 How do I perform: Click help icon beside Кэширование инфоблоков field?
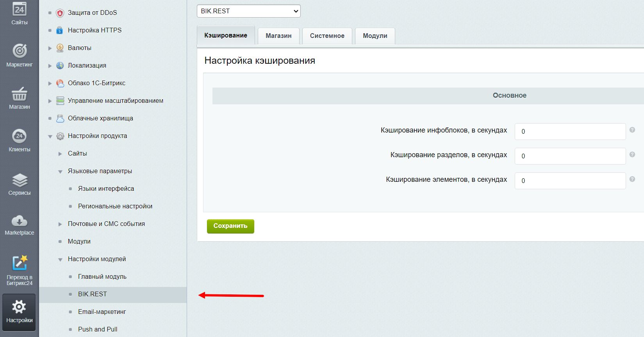point(632,130)
